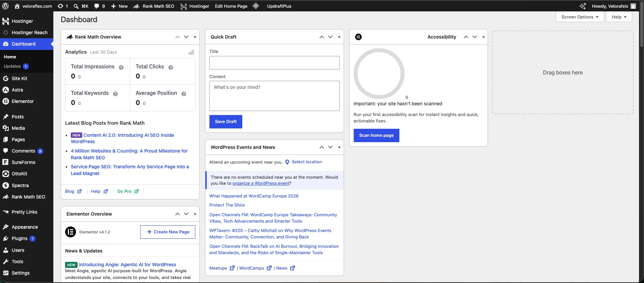This screenshot has width=644, height=283.
Task: Move Quick Draft widget up
Action: click(x=322, y=37)
